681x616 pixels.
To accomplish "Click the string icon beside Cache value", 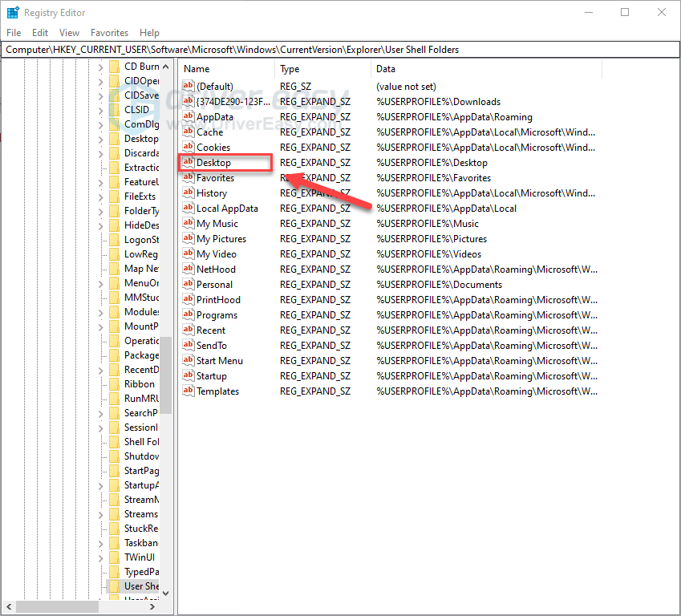I will 188,132.
